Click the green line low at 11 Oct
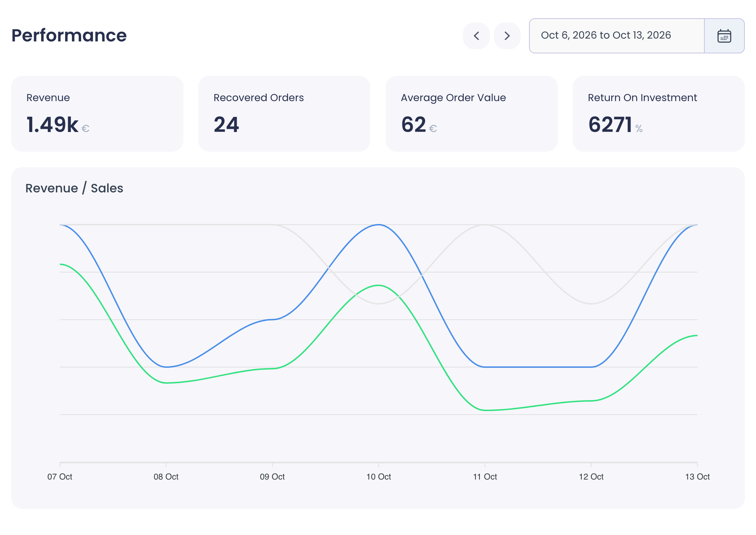Image resolution: width=756 pixels, height=535 pixels. coord(485,410)
